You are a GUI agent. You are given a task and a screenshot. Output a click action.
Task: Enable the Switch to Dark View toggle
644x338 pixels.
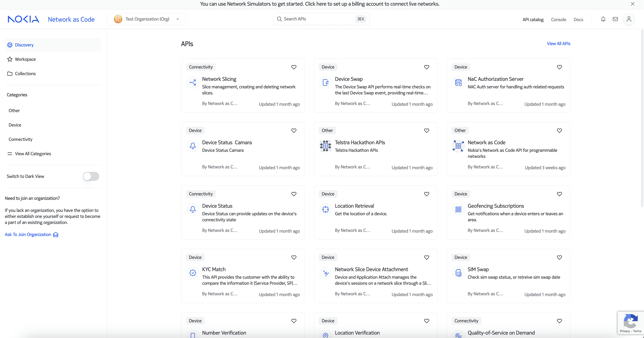[x=91, y=176]
